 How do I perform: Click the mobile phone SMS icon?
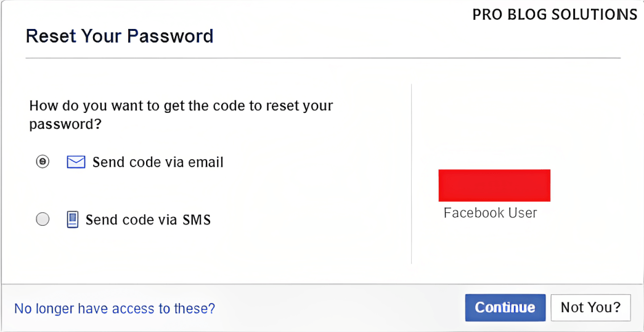72,220
